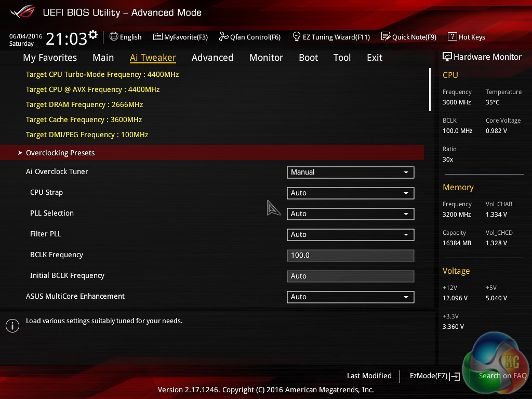Image resolution: width=532 pixels, height=399 pixels.
Task: Expand Overclocking Presets submenu
Action: pos(212,153)
